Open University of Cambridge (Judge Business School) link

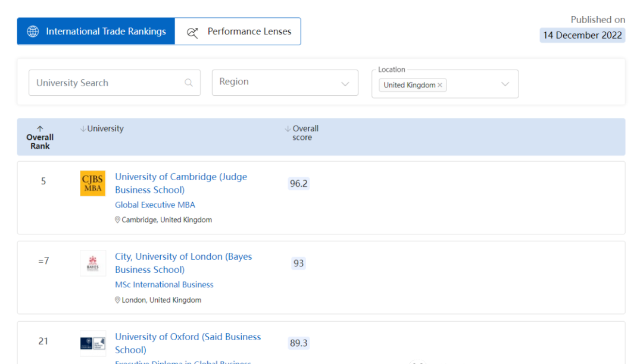pyautogui.click(x=181, y=183)
